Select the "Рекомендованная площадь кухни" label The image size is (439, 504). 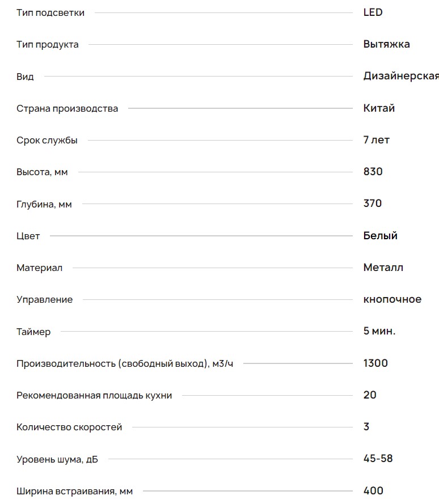point(94,395)
